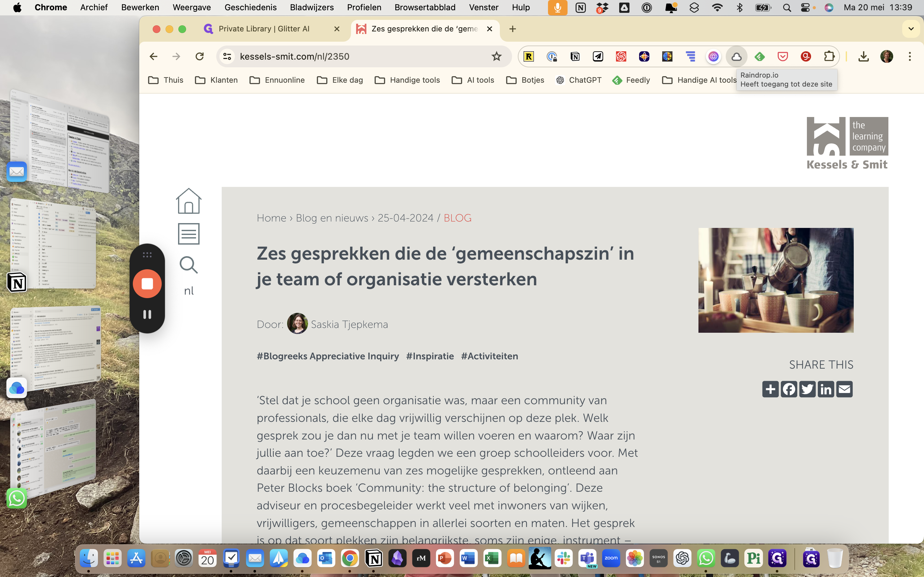Image resolution: width=924 pixels, height=577 pixels.
Task: Click the Raindrop.io extension icon
Action: tap(736, 56)
